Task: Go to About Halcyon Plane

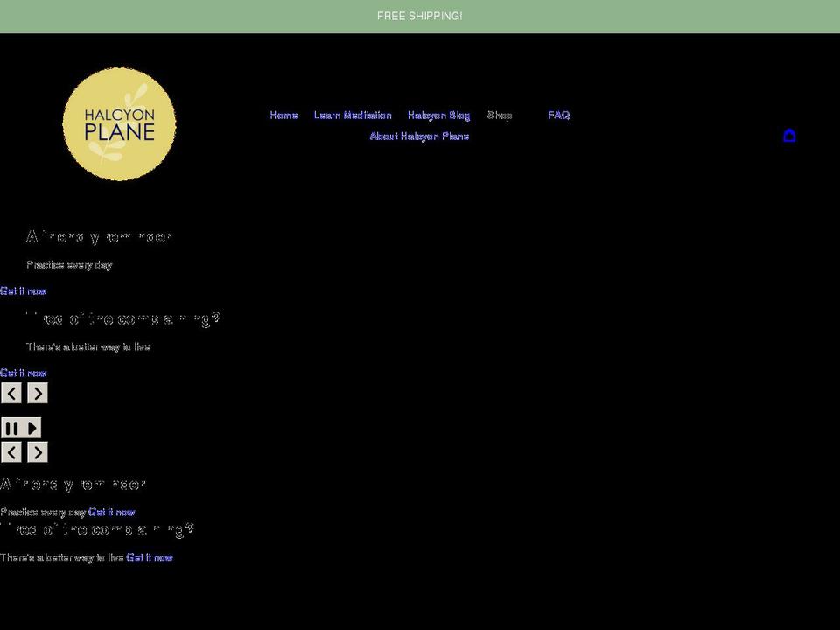Action: coord(420,136)
